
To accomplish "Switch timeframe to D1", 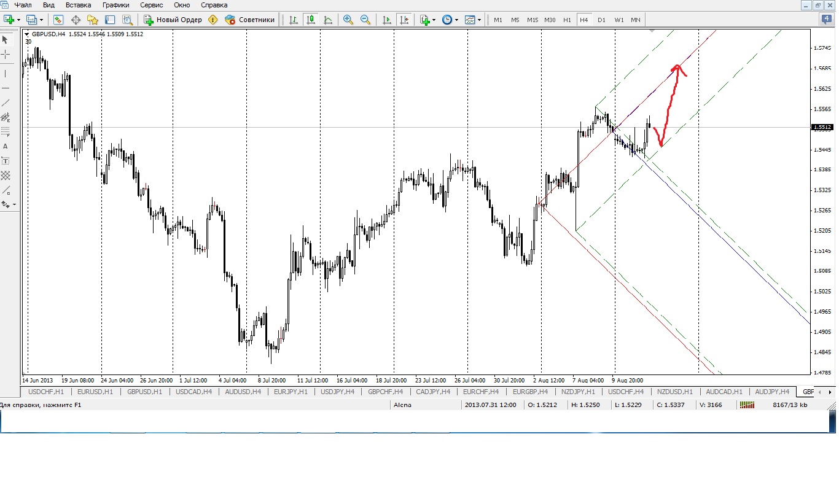I will tap(601, 20).
